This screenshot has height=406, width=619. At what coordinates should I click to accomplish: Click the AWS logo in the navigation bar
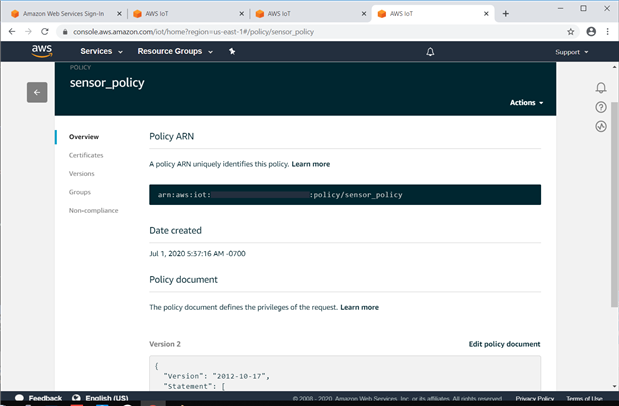point(41,51)
